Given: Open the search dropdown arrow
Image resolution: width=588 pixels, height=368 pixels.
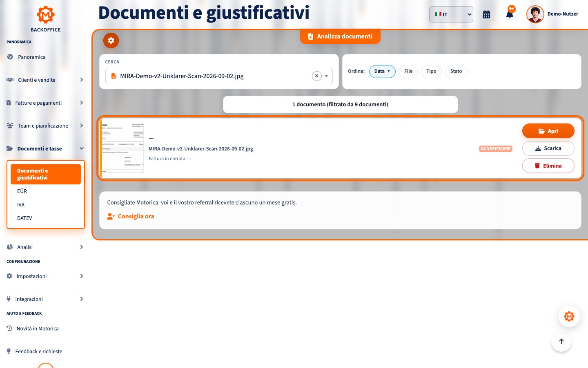Looking at the screenshot, I should pos(326,76).
